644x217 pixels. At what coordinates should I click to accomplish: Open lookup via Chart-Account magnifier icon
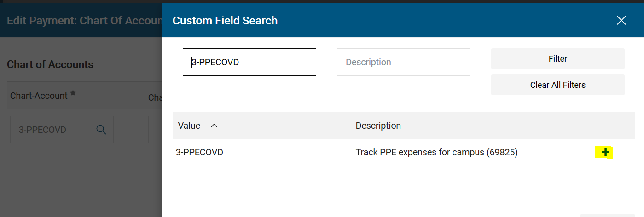pyautogui.click(x=101, y=130)
